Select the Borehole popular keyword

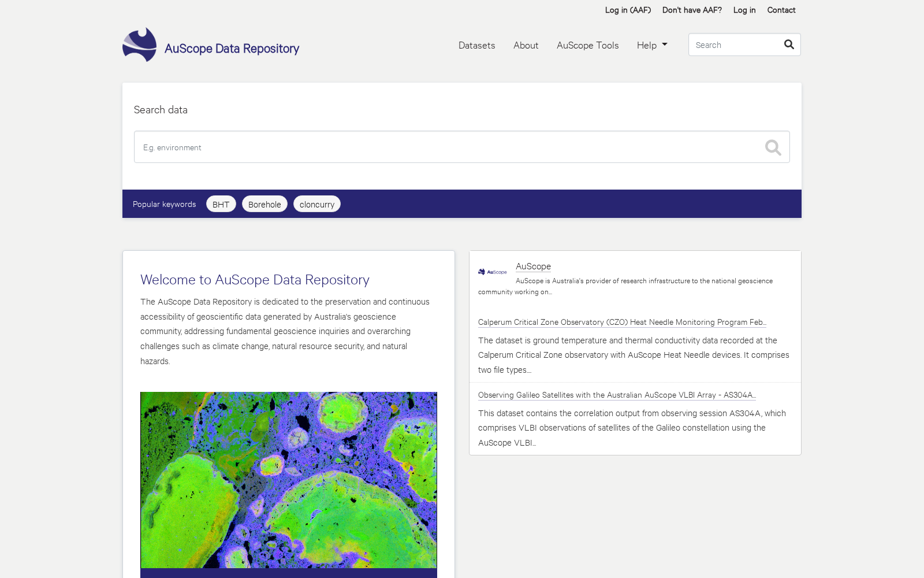(264, 204)
